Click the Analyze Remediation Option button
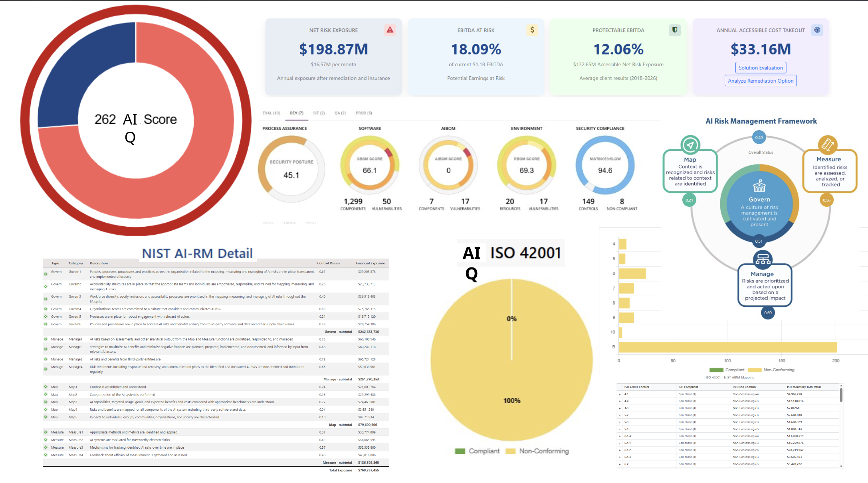Image resolution: width=868 pixels, height=483 pixels. tap(760, 80)
